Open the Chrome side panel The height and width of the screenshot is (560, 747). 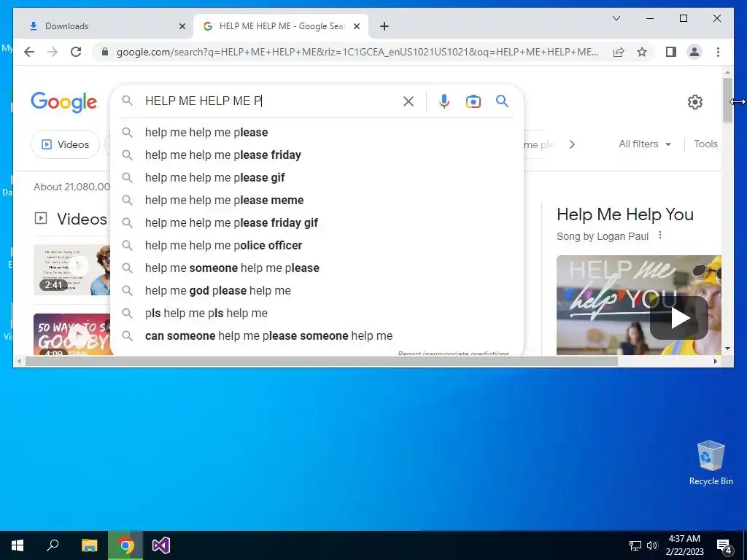point(671,52)
